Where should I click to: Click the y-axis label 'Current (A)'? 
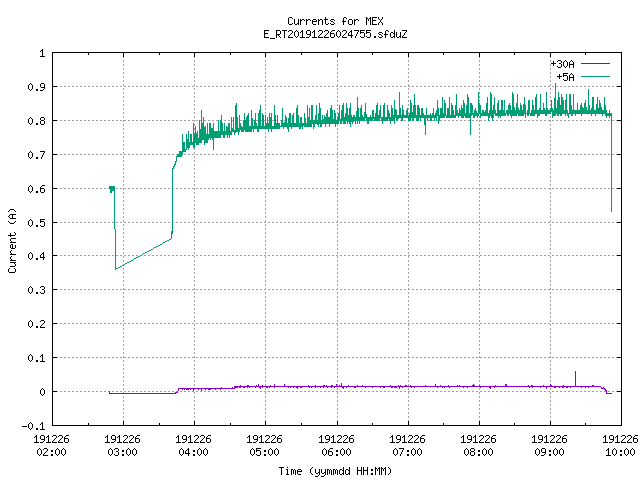coord(12,240)
